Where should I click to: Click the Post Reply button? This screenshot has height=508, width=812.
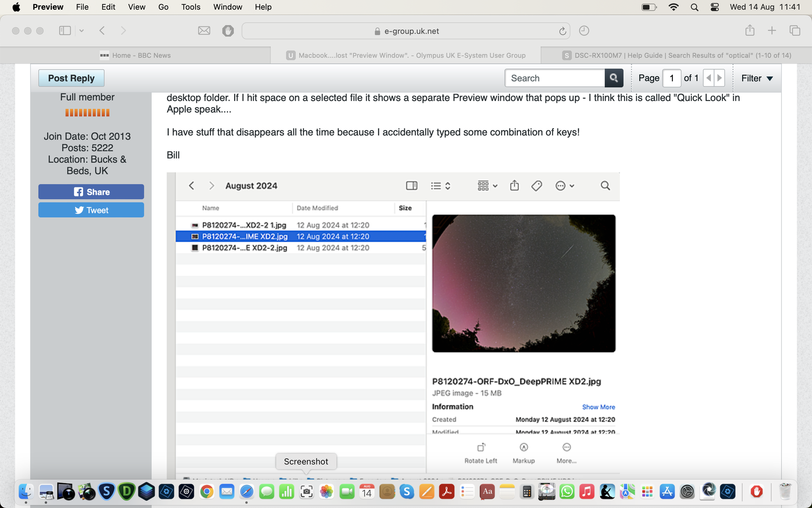(71, 78)
